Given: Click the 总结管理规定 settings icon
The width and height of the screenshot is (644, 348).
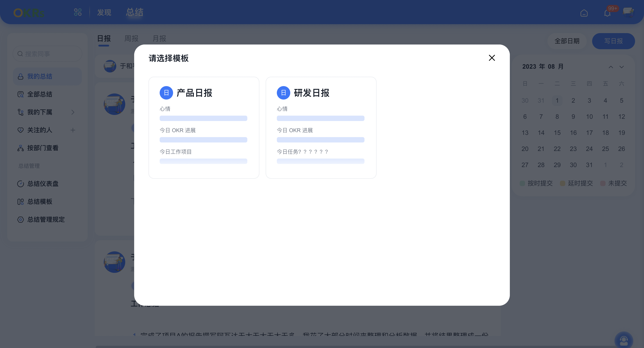Looking at the screenshot, I should pyautogui.click(x=21, y=219).
